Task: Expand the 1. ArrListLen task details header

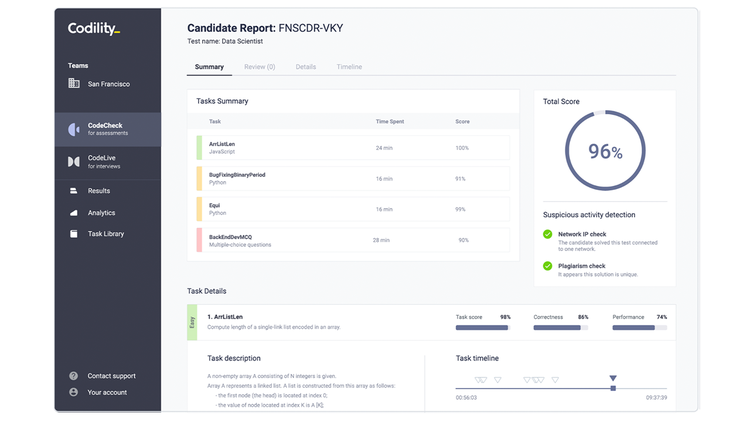Action: pyautogui.click(x=431, y=322)
